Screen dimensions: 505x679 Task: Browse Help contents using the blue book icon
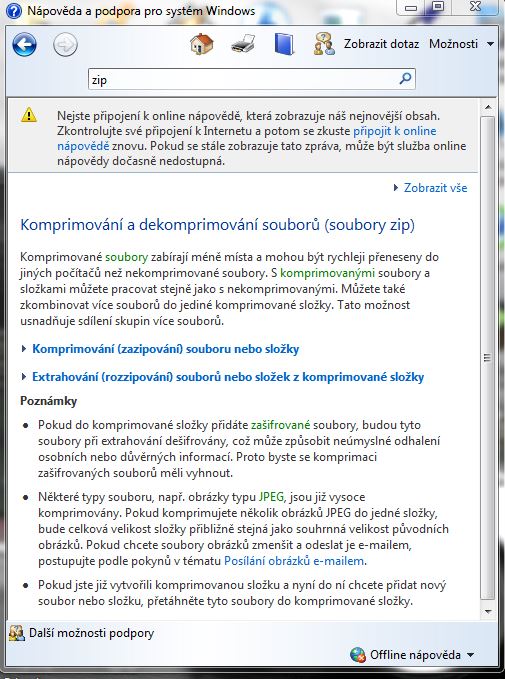tap(284, 44)
